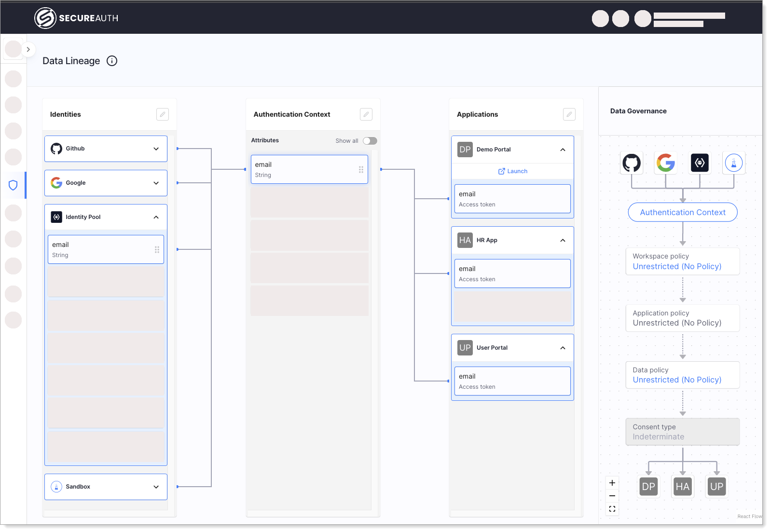
Task: Edit the Authentication Context panel pencil icon
Action: pyautogui.click(x=366, y=114)
